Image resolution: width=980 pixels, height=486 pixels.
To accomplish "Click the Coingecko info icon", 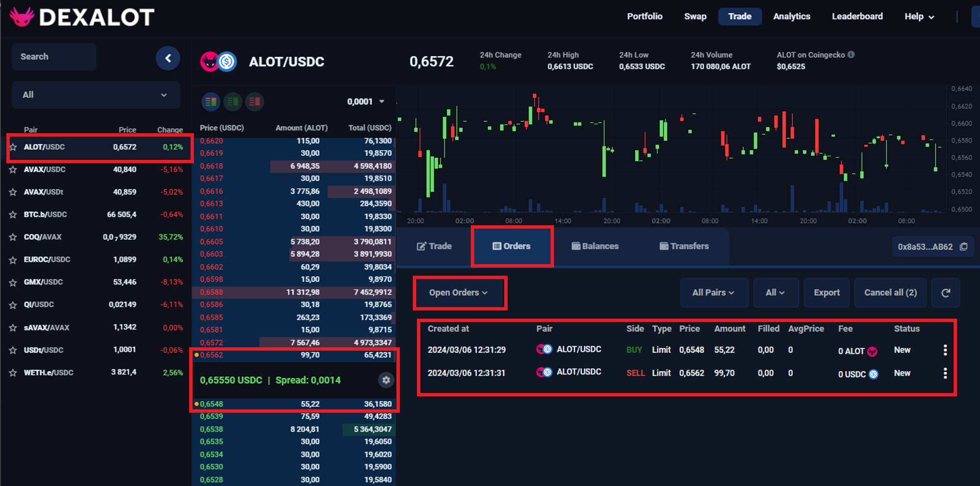I will [x=851, y=55].
